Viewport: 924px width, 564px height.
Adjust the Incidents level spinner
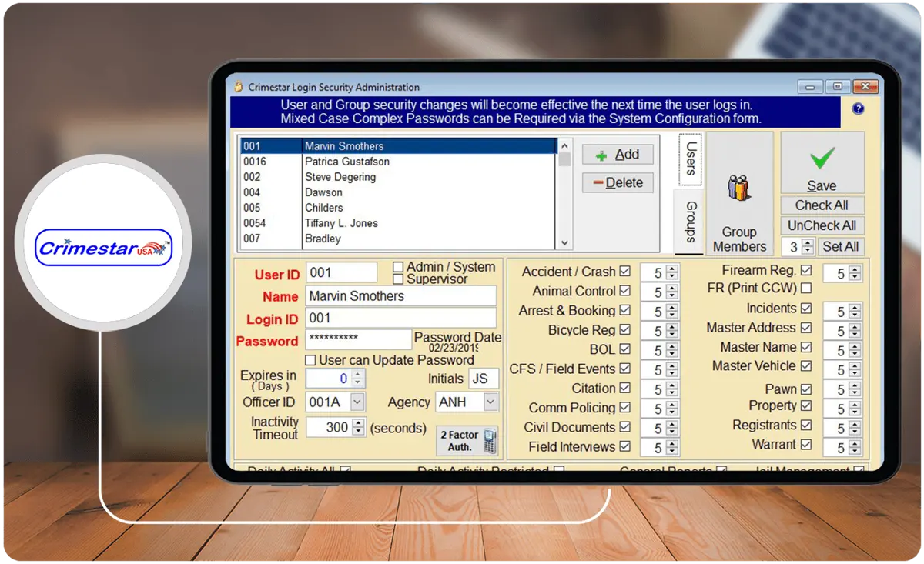(855, 312)
